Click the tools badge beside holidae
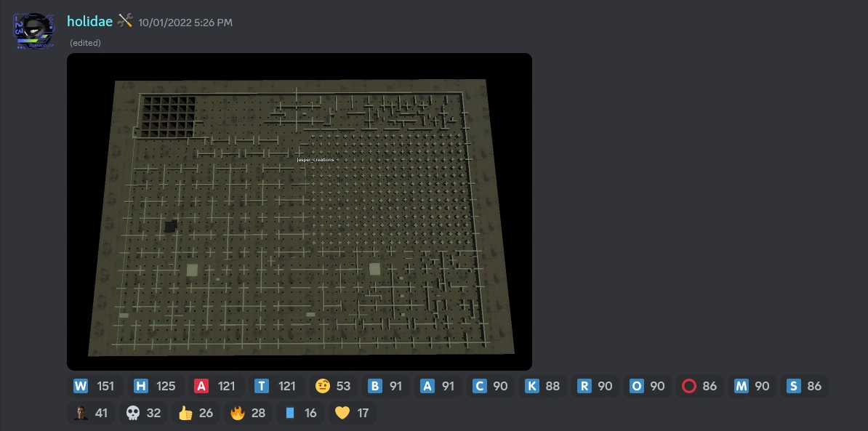 pyautogui.click(x=125, y=21)
